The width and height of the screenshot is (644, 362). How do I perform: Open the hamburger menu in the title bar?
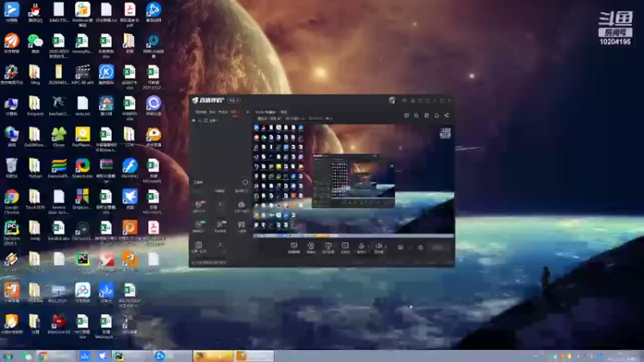coord(427,101)
